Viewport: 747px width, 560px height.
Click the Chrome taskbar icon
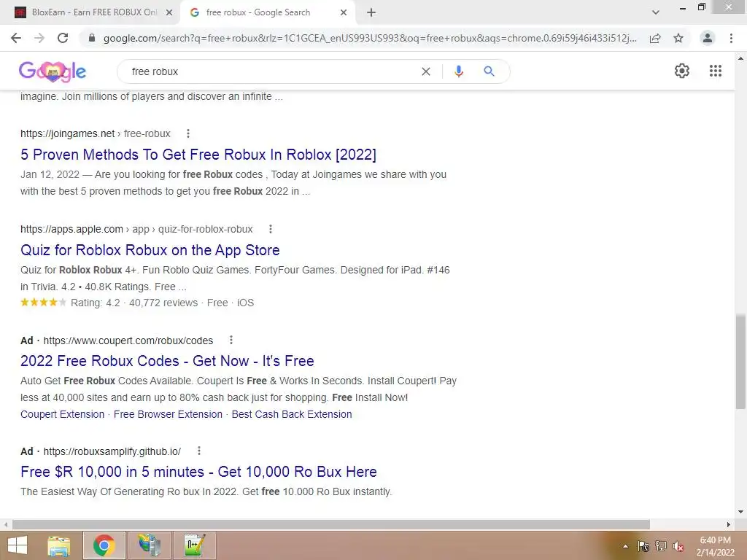pos(104,545)
